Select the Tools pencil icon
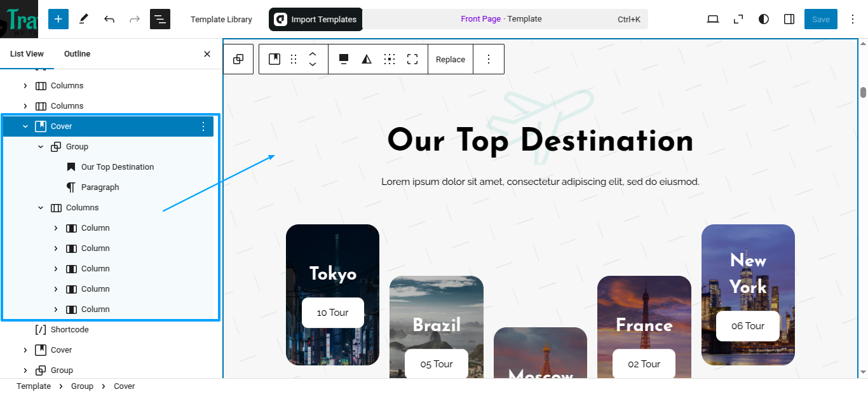 (83, 19)
